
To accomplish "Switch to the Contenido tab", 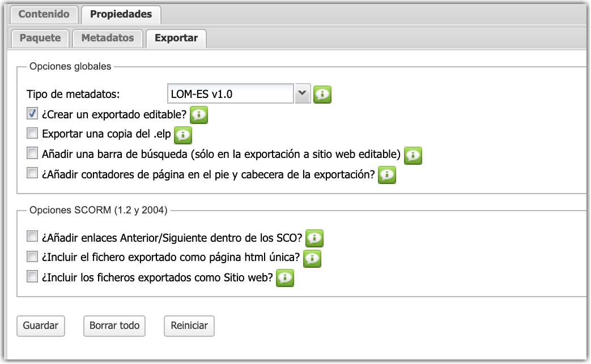I will coord(44,14).
